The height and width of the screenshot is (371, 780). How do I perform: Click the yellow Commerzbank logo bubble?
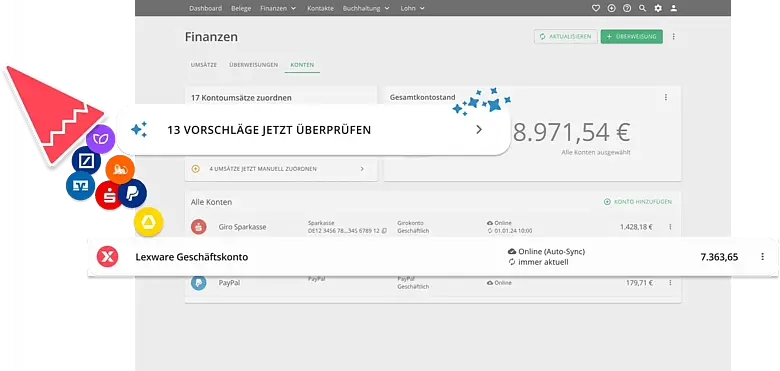(148, 222)
